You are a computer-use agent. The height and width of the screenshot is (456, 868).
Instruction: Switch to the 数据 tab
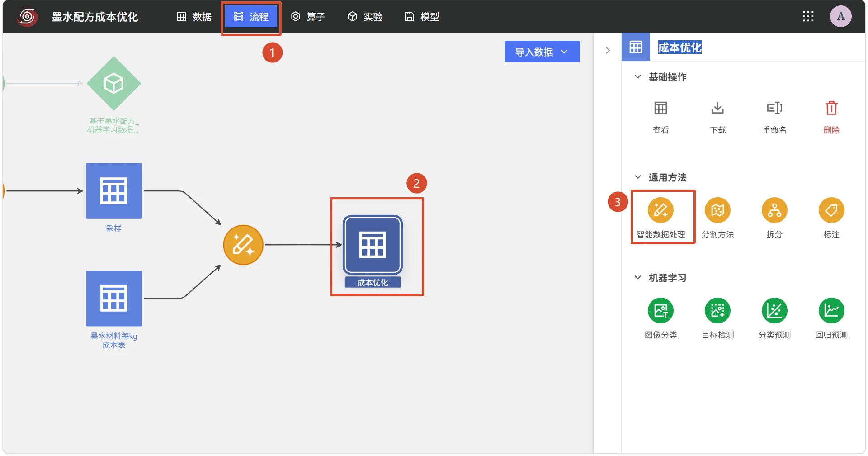pyautogui.click(x=194, y=17)
